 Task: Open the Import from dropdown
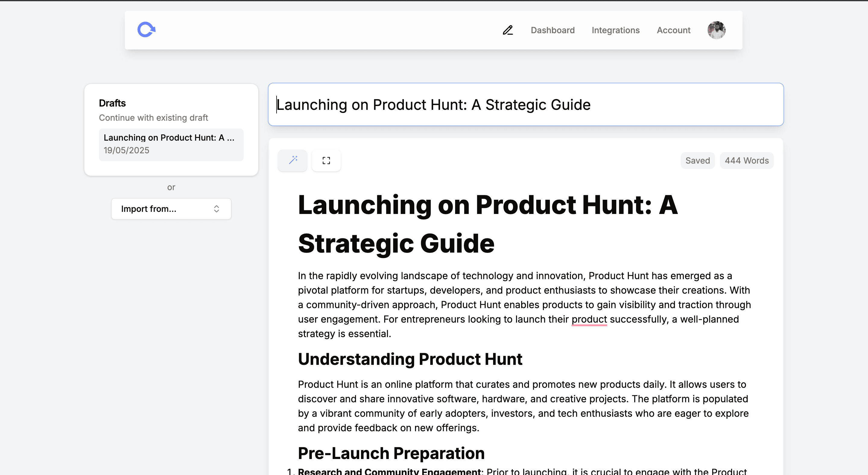[171, 209]
